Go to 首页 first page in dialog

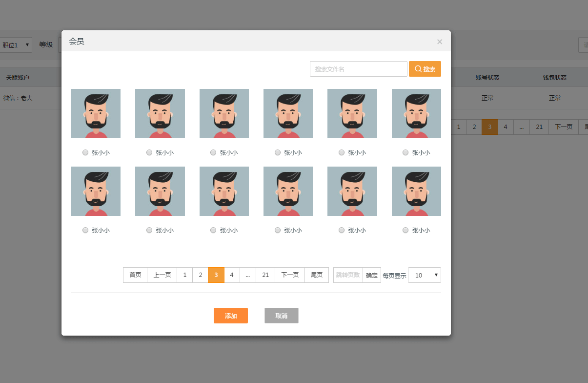pos(135,275)
